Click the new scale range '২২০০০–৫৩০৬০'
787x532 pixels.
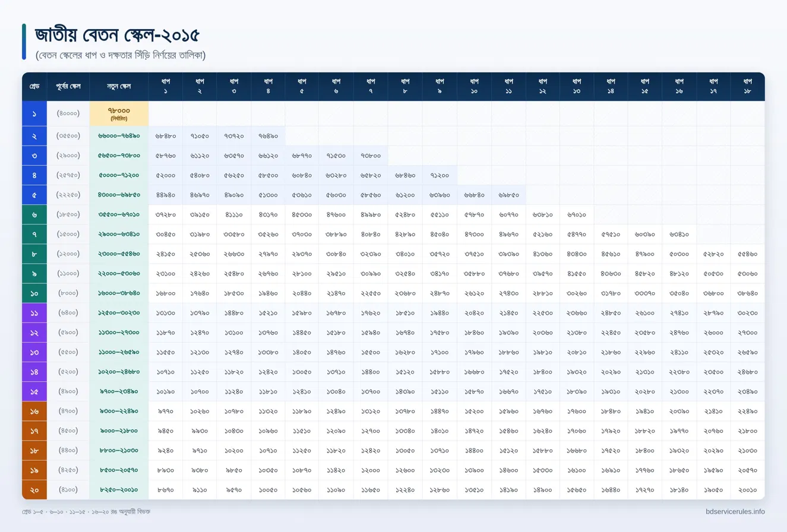119,274
